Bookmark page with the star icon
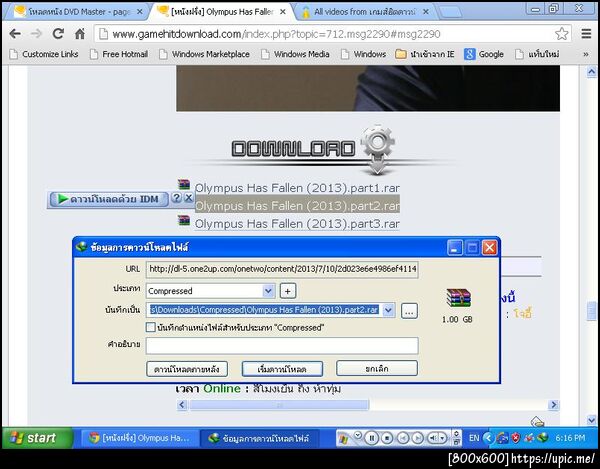Image resolution: width=600 pixels, height=469 pixels. pyautogui.click(x=561, y=34)
